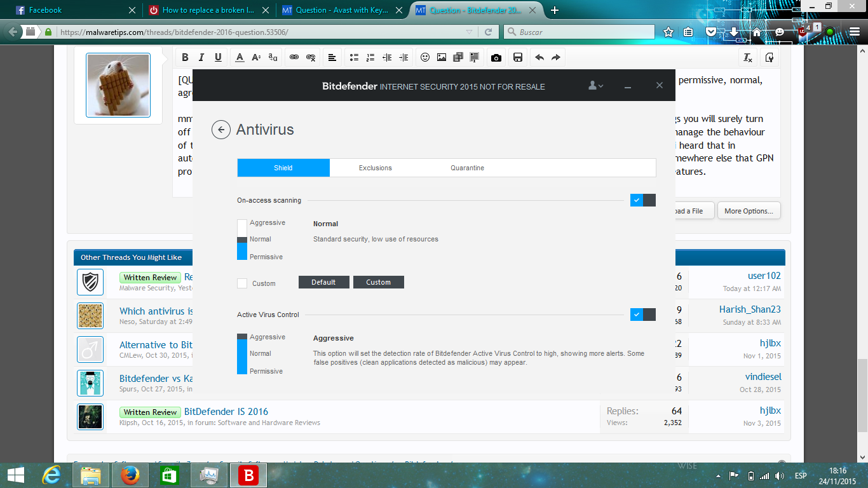Open the Firefox bookmarks list icon
Image resolution: width=868 pixels, height=488 pixels.
point(689,32)
